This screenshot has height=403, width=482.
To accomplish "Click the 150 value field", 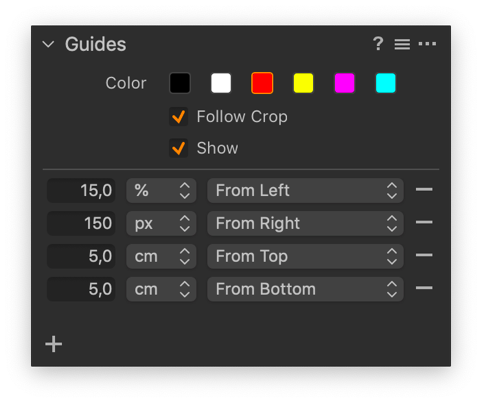I will tap(81, 223).
